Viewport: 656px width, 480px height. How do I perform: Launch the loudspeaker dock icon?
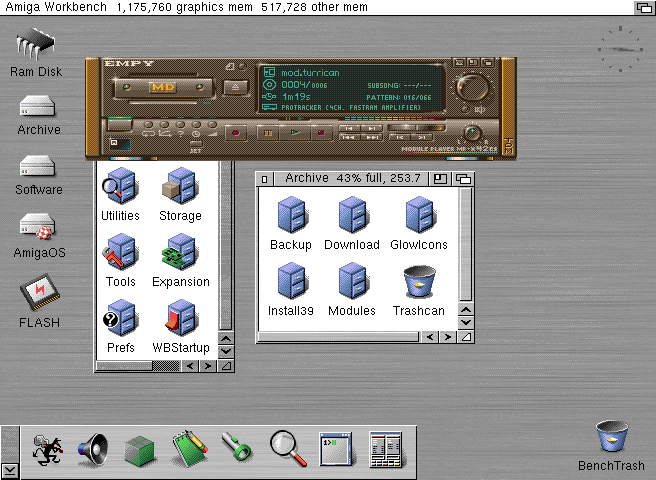coord(93,450)
